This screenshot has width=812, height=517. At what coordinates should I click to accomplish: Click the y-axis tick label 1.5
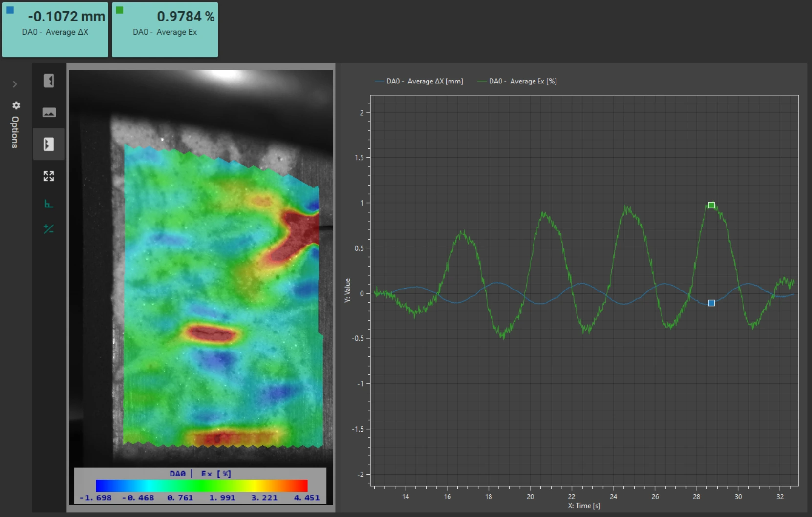coord(359,158)
